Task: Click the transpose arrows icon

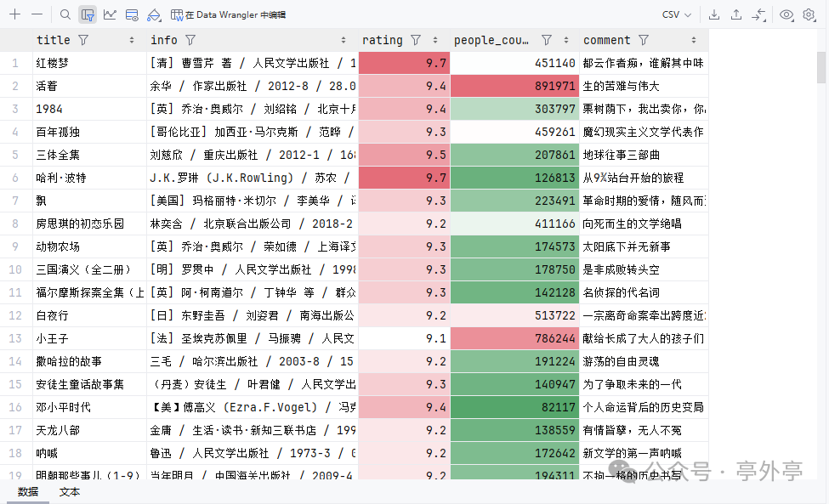Action: [758, 14]
